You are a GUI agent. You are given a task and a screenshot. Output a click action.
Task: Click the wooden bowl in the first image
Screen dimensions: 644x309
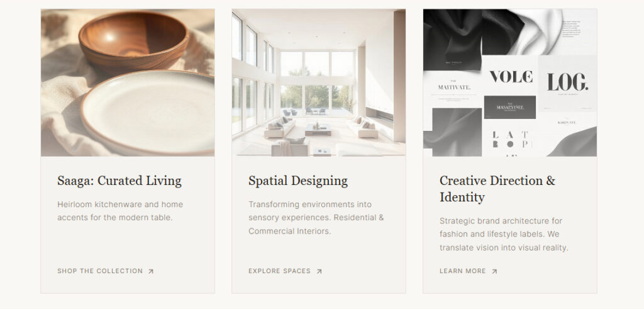pos(134,42)
